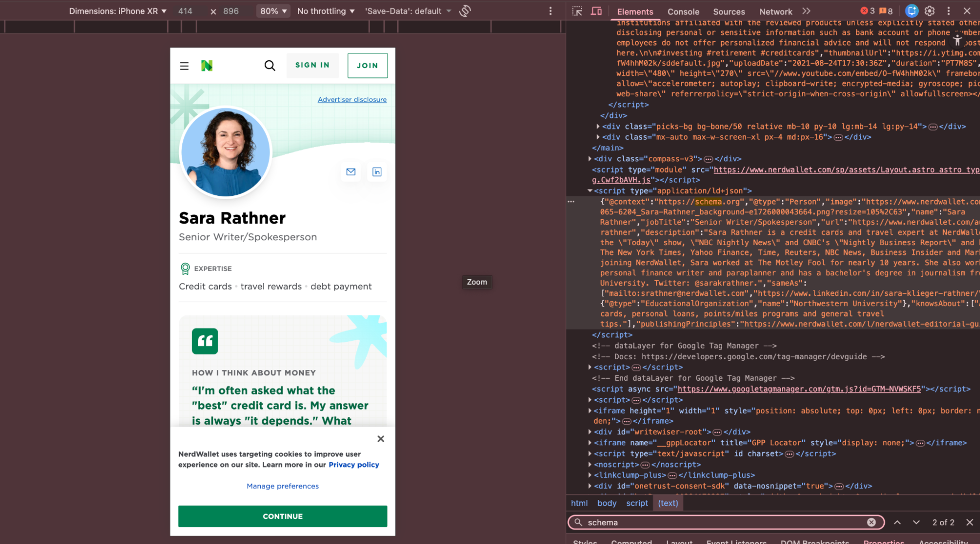Switch to the Console tab
The width and height of the screenshot is (980, 544).
[683, 11]
